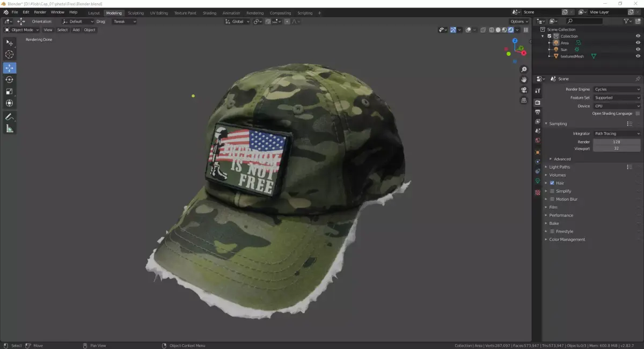Image resolution: width=644 pixels, height=349 pixels.
Task: Select the Move tool
Action: [x=10, y=68]
